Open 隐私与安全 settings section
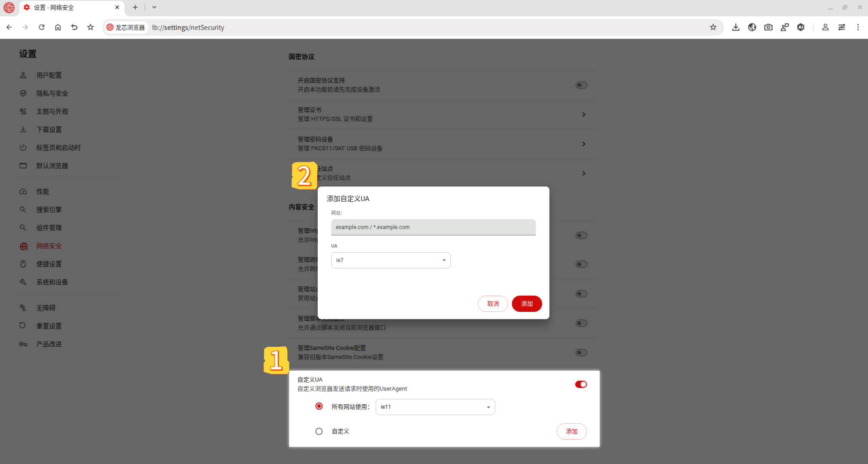This screenshot has width=868, height=464. 52,93
